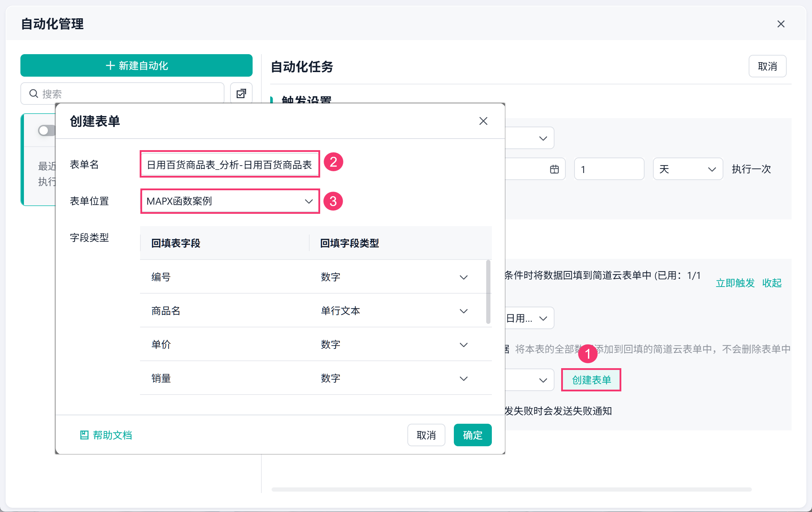Click the 单价 field row text
This screenshot has width=812, height=512.
(161, 345)
